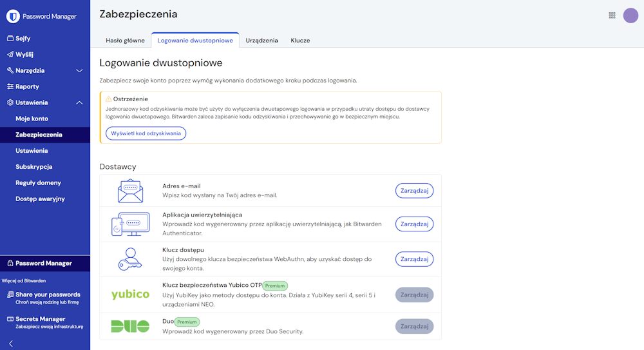Click Zarządzaj for Aplikacja uwierzytelniająca

(x=414, y=224)
